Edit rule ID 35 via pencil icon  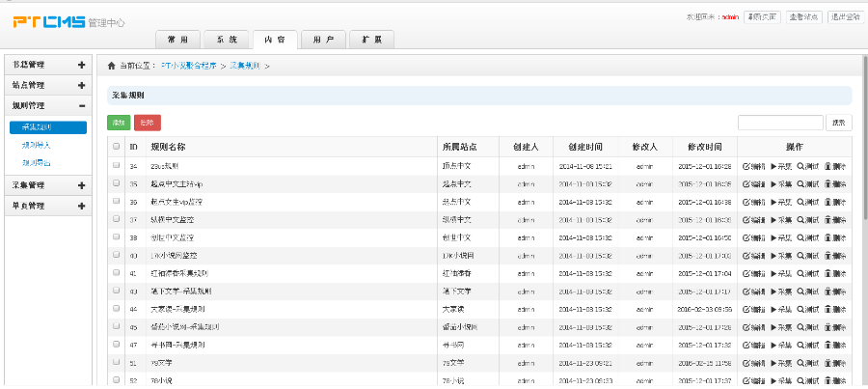pos(746,184)
